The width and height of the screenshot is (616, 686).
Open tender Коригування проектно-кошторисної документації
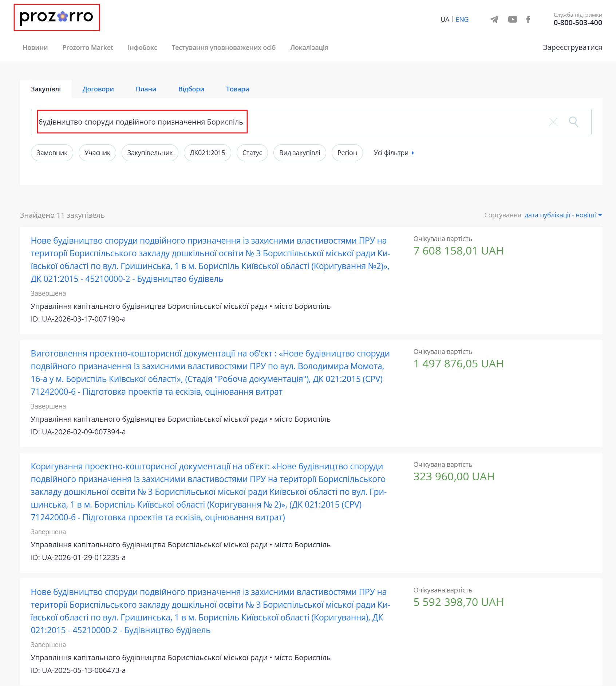coord(209,492)
